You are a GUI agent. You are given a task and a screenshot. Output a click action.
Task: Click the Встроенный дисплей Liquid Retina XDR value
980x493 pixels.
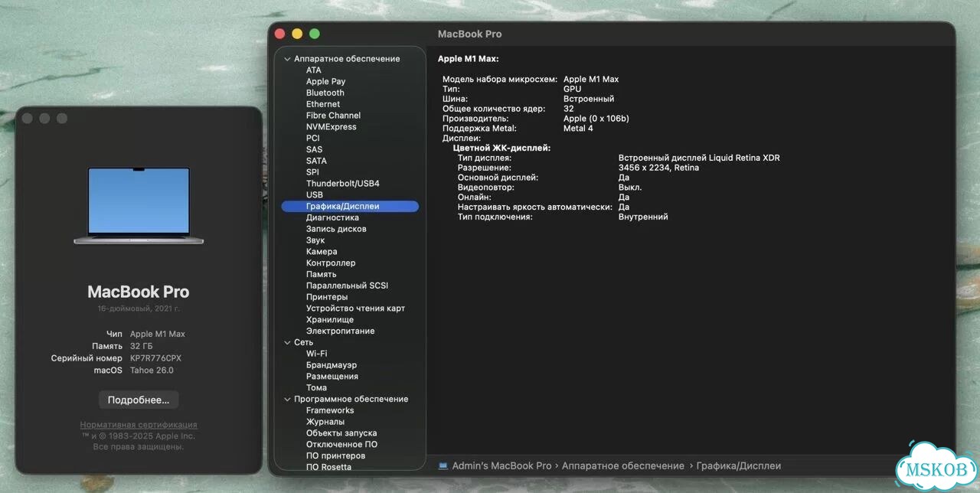699,158
